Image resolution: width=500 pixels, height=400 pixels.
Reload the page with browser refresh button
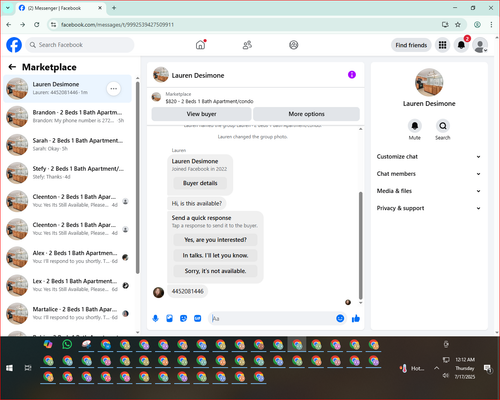(37, 25)
